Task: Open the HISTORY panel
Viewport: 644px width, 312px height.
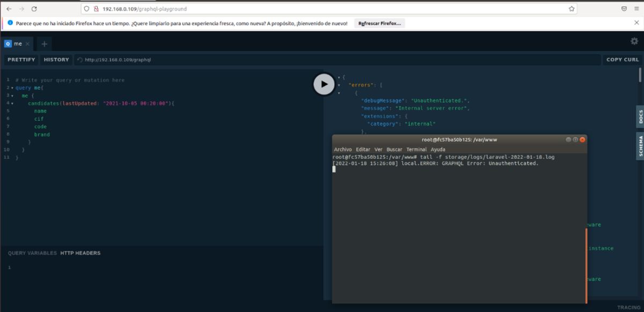Action: click(56, 60)
